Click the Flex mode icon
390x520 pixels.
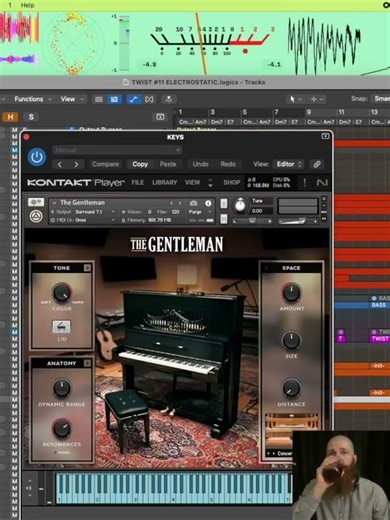[149, 99]
